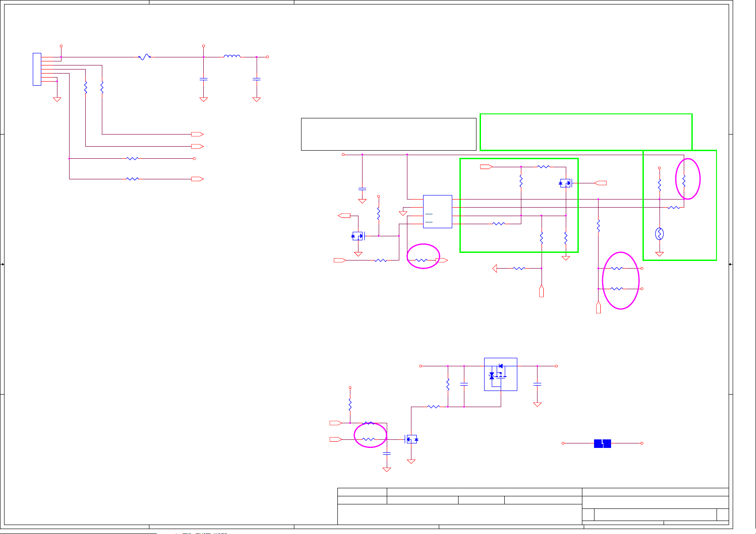Screen dimensions: 756x534
Task: Click the blue connector block feeding the top rail
Action: click(x=37, y=69)
